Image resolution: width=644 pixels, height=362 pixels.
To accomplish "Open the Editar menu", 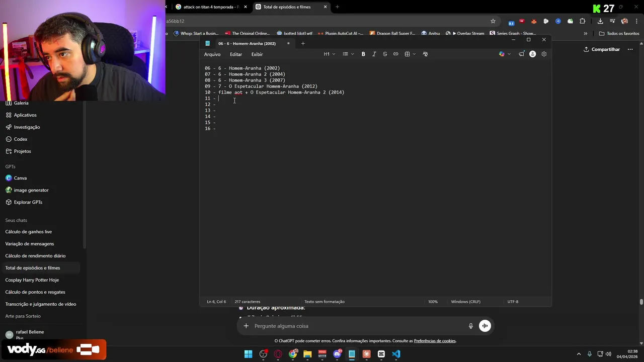I will click(x=236, y=54).
